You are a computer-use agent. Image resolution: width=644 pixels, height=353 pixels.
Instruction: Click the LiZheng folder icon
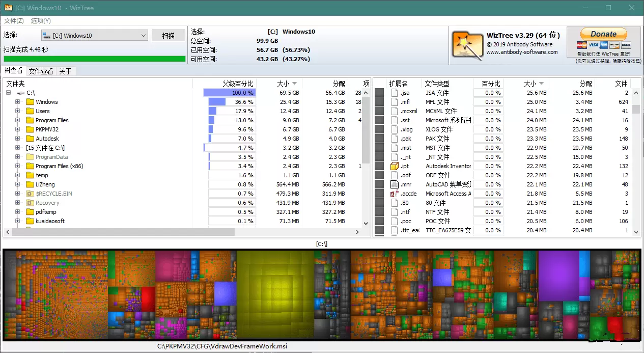[x=30, y=184]
